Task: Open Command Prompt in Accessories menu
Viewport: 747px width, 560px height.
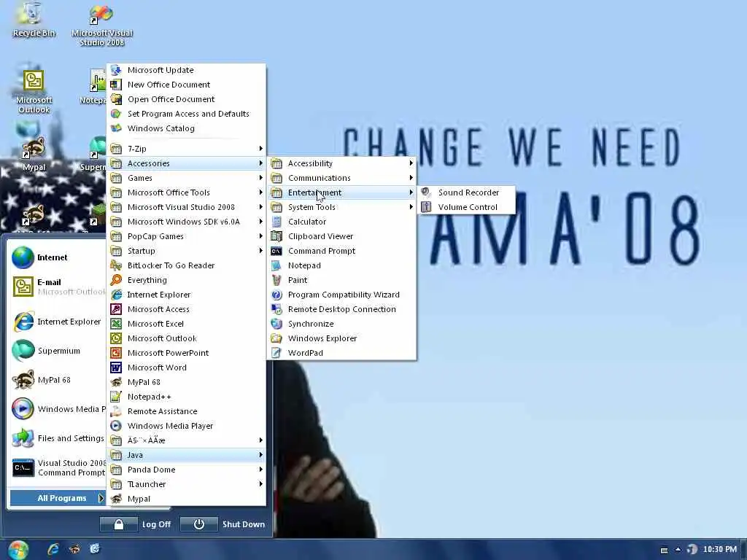Action: 341,251
